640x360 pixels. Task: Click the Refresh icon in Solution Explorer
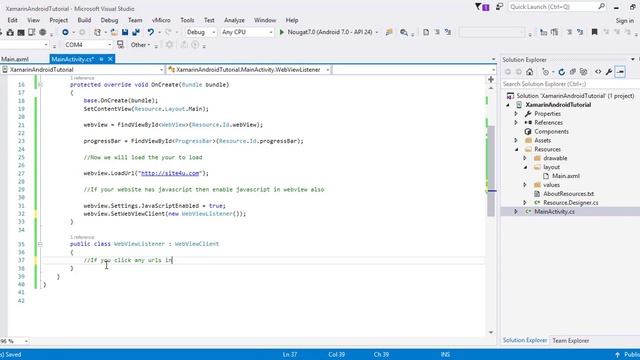562,72
